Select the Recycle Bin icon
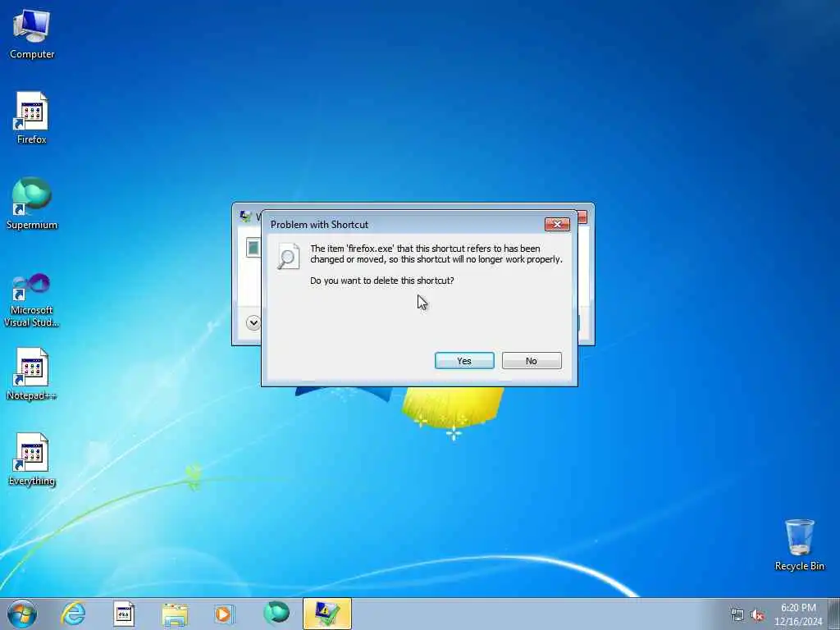 tap(799, 545)
